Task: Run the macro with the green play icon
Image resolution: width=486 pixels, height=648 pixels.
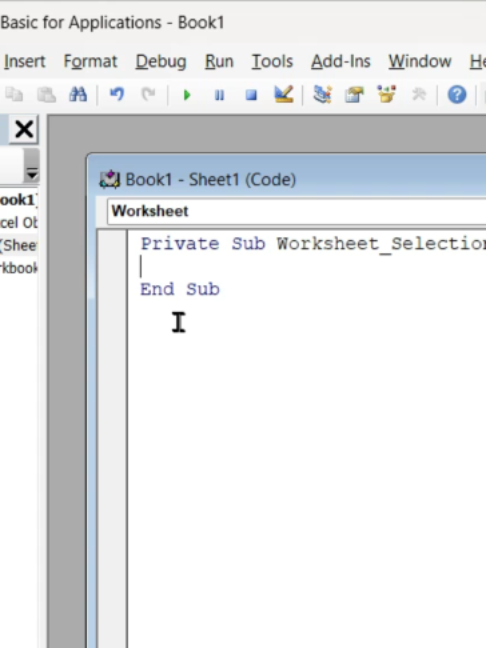Action: pyautogui.click(x=187, y=95)
